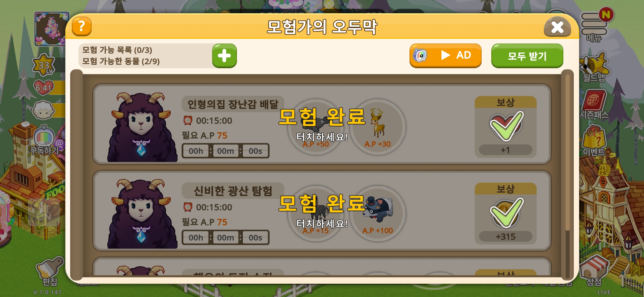Screen dimensions: 644x297
Task: Click the player profile avatar thumbnail
Action: click(x=52, y=29)
